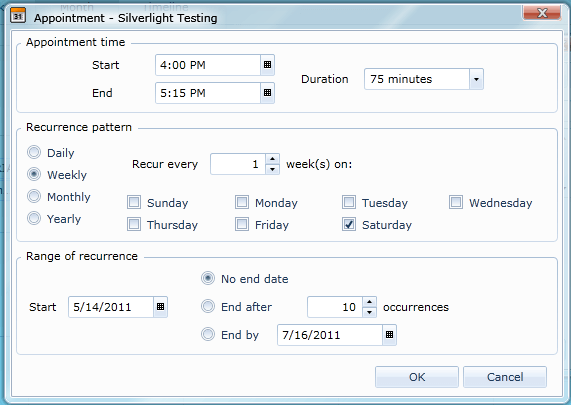Decrease the occurrences count

(x=369, y=312)
